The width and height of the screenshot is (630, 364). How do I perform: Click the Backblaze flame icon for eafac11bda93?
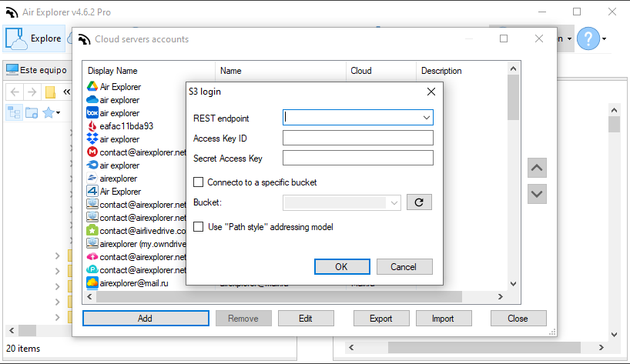[x=92, y=126]
